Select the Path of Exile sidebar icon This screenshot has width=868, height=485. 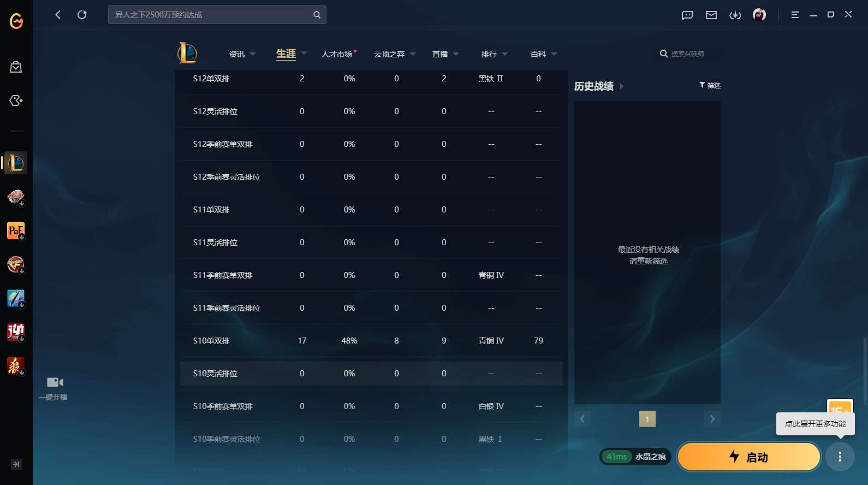tap(16, 231)
